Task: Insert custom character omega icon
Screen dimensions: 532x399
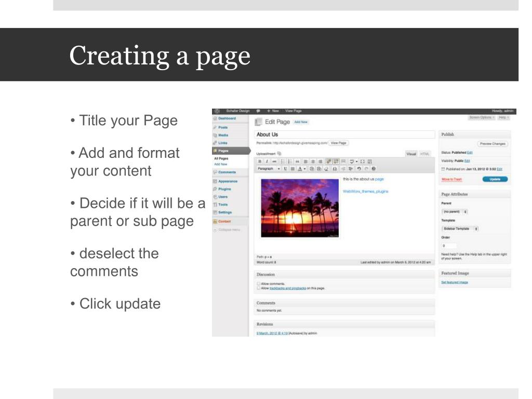Action: click(335, 169)
